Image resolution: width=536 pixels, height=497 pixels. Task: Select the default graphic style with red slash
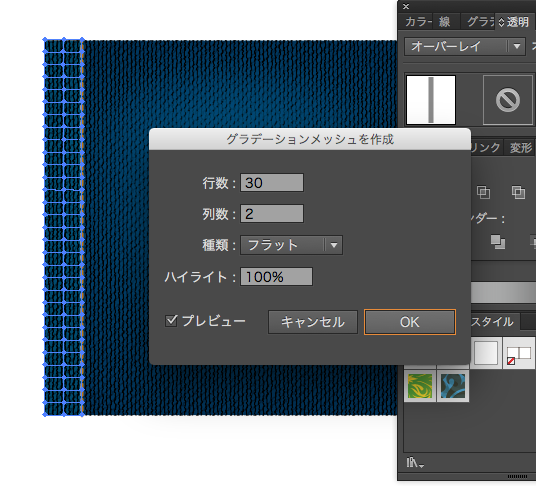(519, 353)
